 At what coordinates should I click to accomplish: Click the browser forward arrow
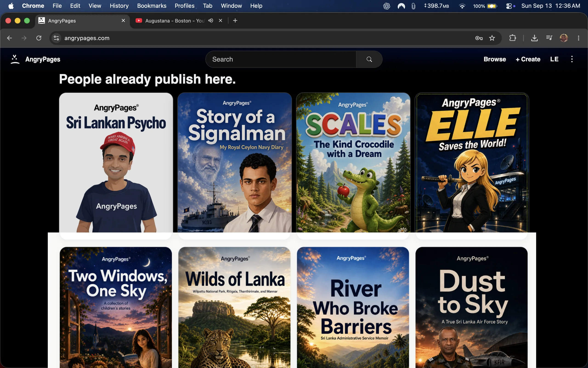click(x=24, y=38)
